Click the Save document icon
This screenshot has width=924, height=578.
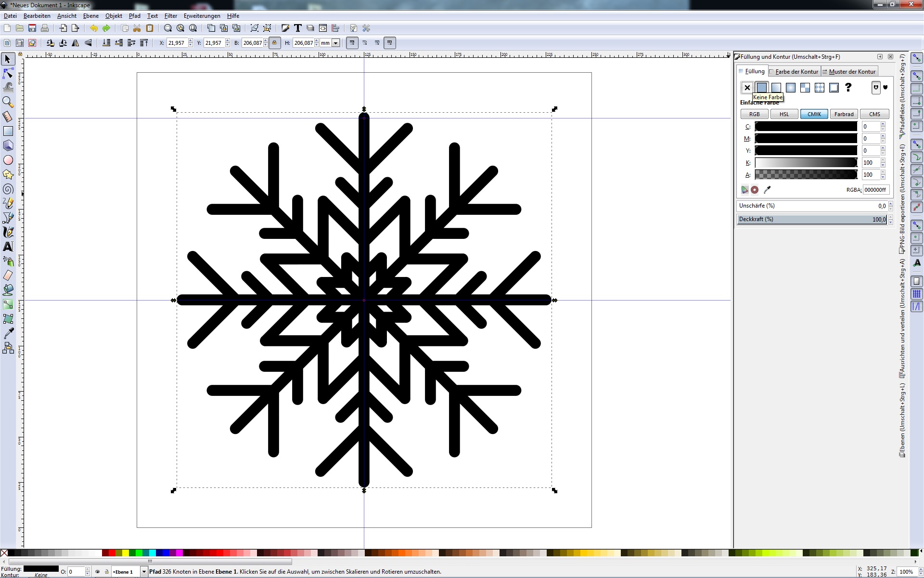click(x=32, y=28)
